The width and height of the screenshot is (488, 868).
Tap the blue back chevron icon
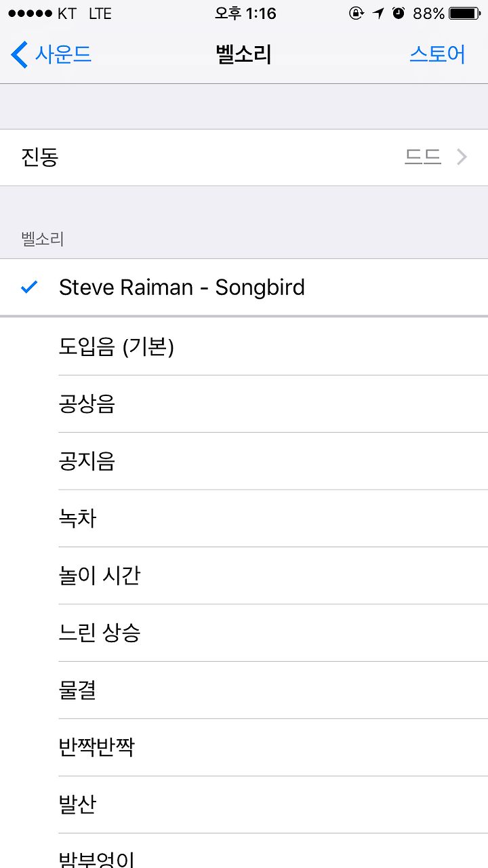pyautogui.click(x=20, y=54)
